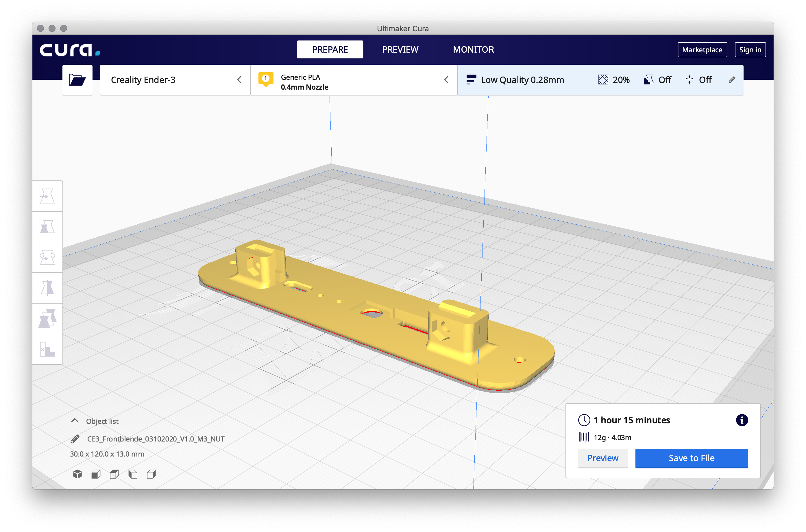Select the Scale tool in left toolbar
Screen dimensions: 806x532
click(47, 227)
